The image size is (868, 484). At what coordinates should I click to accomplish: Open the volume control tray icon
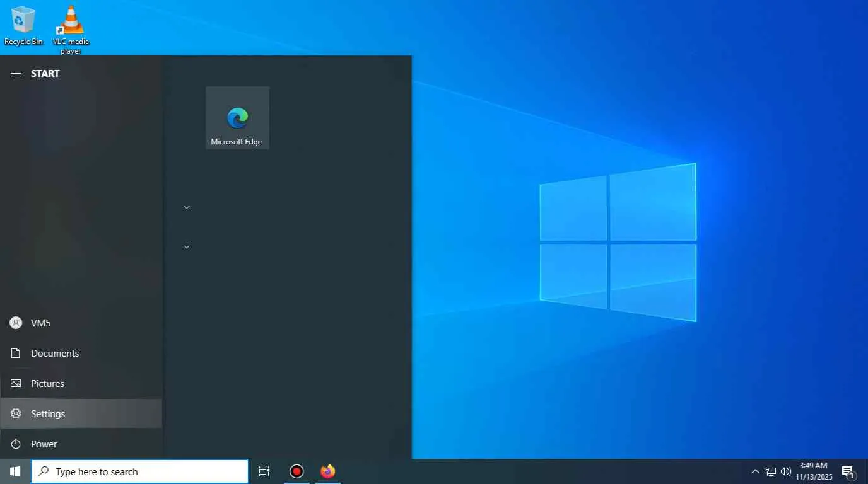click(786, 471)
